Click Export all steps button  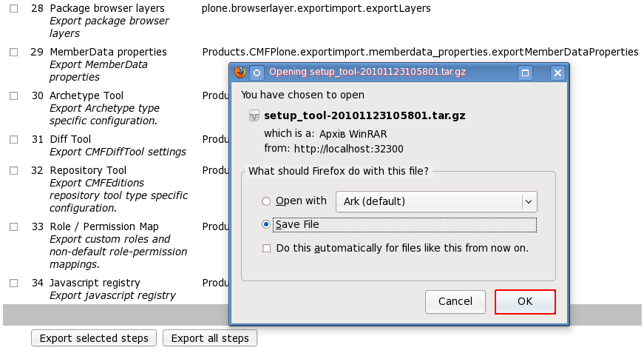[x=210, y=338]
